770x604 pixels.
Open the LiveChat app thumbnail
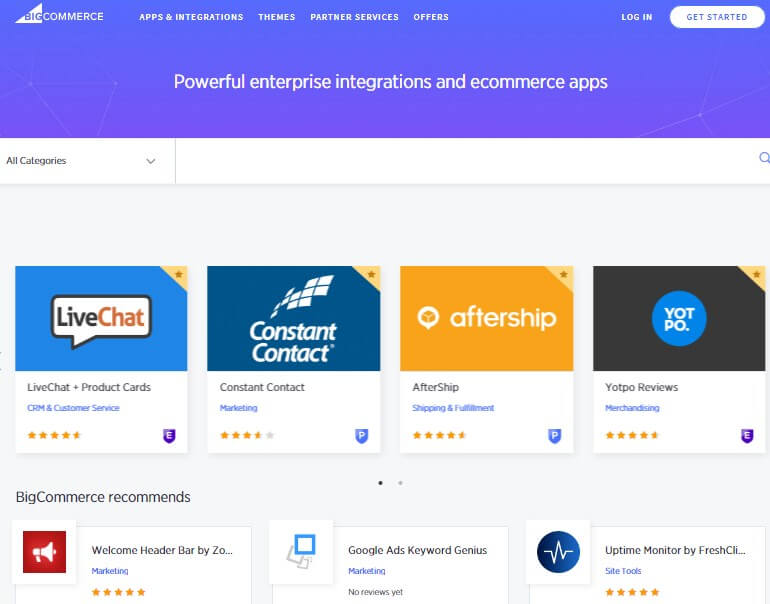(101, 319)
